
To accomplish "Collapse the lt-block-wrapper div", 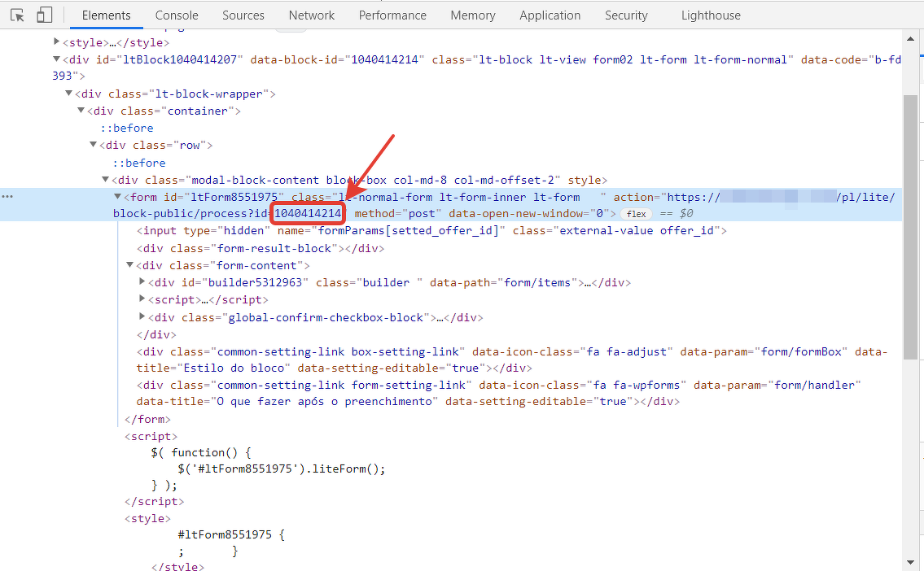I will 68,94.
